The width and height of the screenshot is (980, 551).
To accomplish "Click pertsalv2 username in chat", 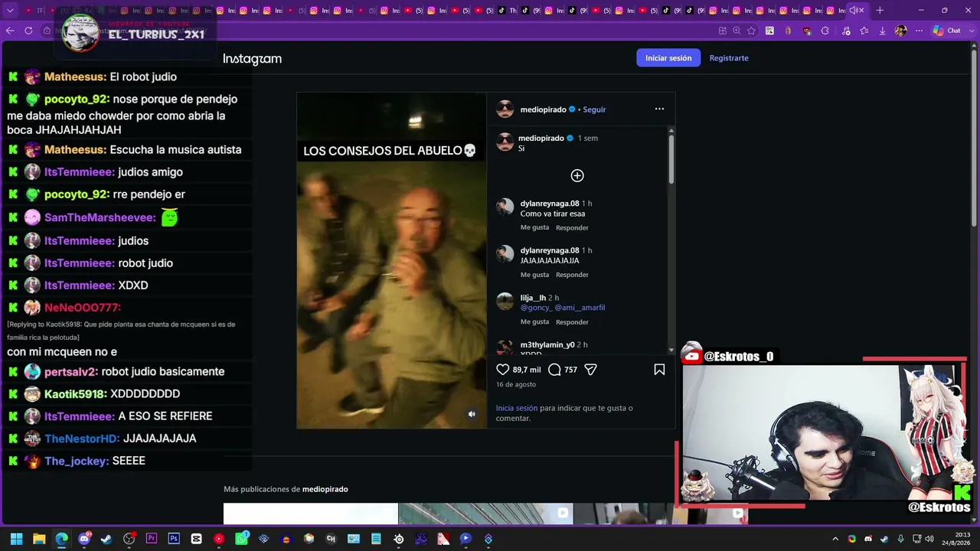I will pos(70,372).
